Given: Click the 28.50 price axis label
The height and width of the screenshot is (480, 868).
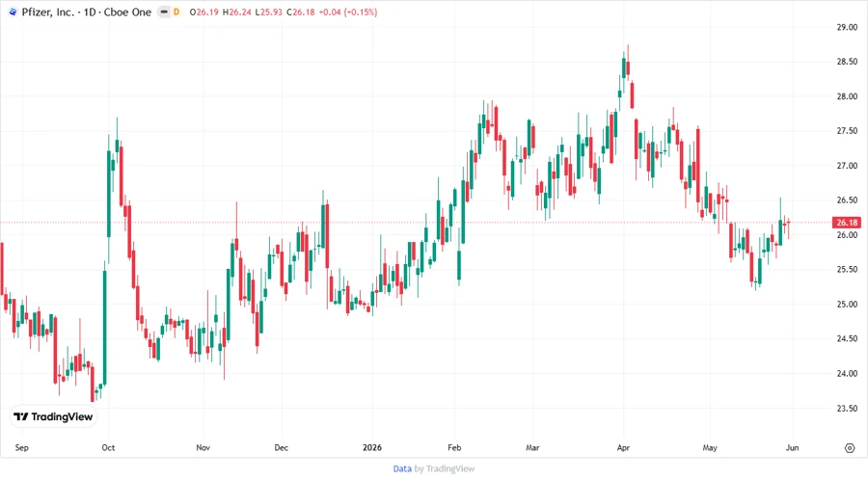Looking at the screenshot, I should point(847,62).
